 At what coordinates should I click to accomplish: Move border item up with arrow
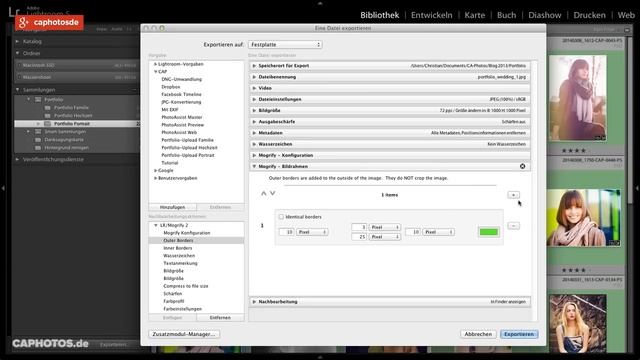tap(264, 193)
